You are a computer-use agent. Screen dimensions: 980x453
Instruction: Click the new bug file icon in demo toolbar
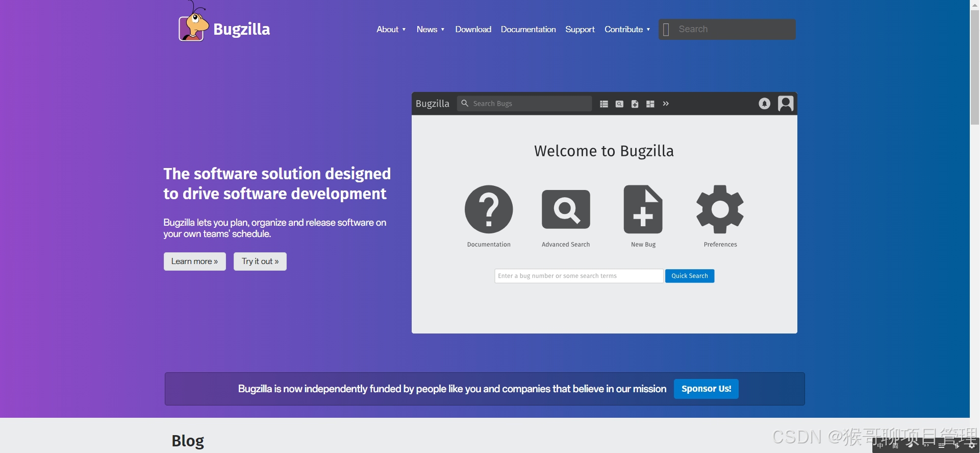(x=635, y=104)
